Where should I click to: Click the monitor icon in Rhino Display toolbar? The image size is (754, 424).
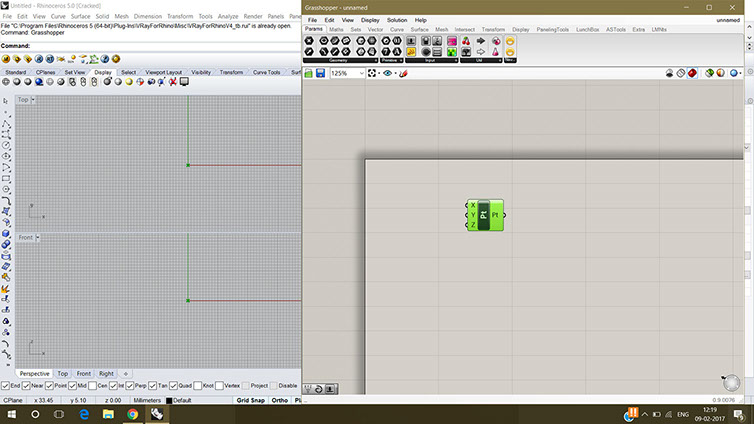[x=184, y=82]
